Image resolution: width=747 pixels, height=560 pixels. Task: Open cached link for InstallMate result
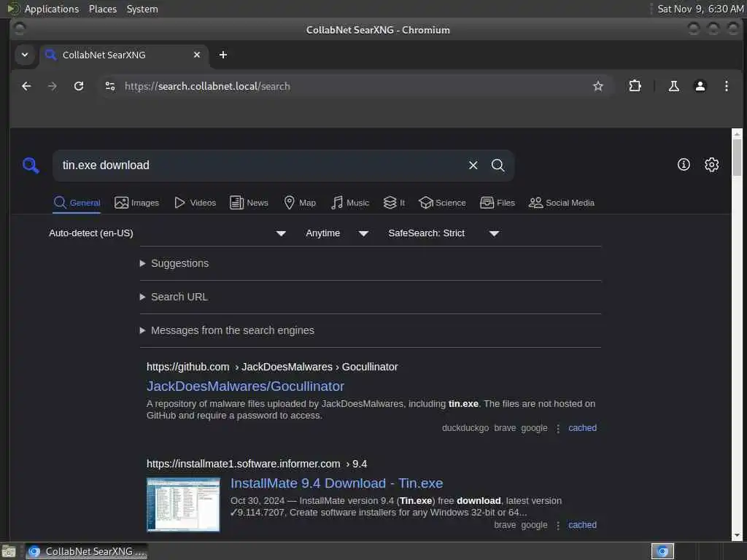[x=582, y=525]
